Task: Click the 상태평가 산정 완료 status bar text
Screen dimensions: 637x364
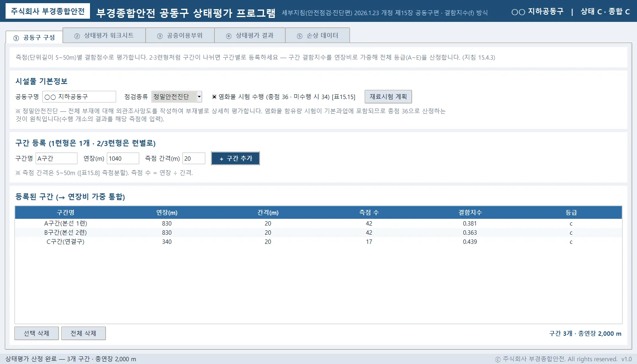Action: tap(70, 359)
